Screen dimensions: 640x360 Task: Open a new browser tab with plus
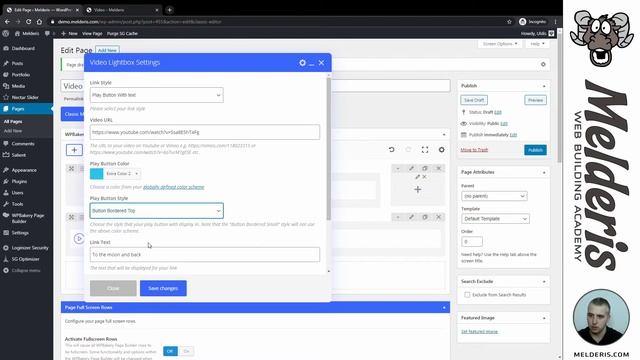tap(169, 10)
